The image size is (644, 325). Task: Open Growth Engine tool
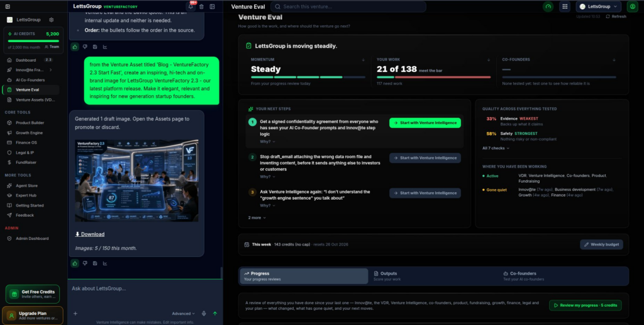pyautogui.click(x=30, y=133)
